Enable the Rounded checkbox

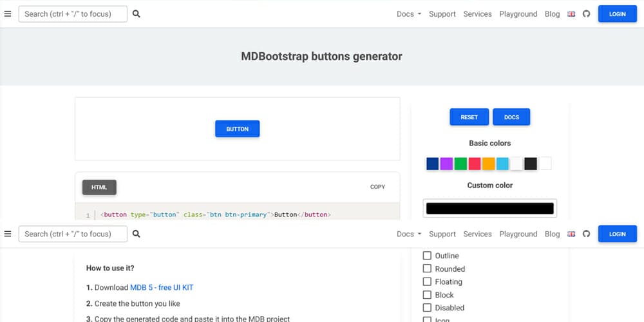(x=427, y=269)
